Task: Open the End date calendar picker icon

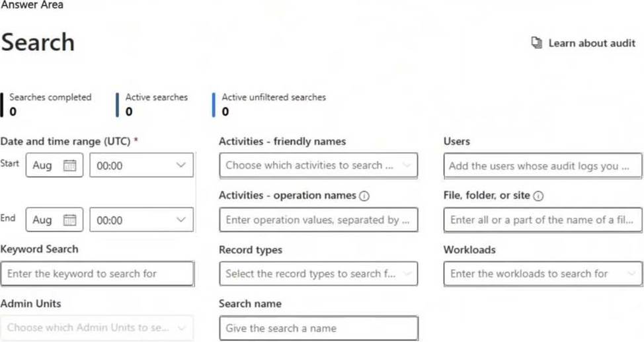Action: tap(69, 220)
